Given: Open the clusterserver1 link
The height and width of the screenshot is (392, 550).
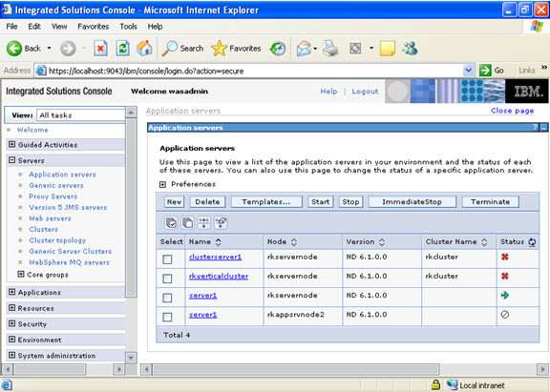Looking at the screenshot, I should coord(215,257).
